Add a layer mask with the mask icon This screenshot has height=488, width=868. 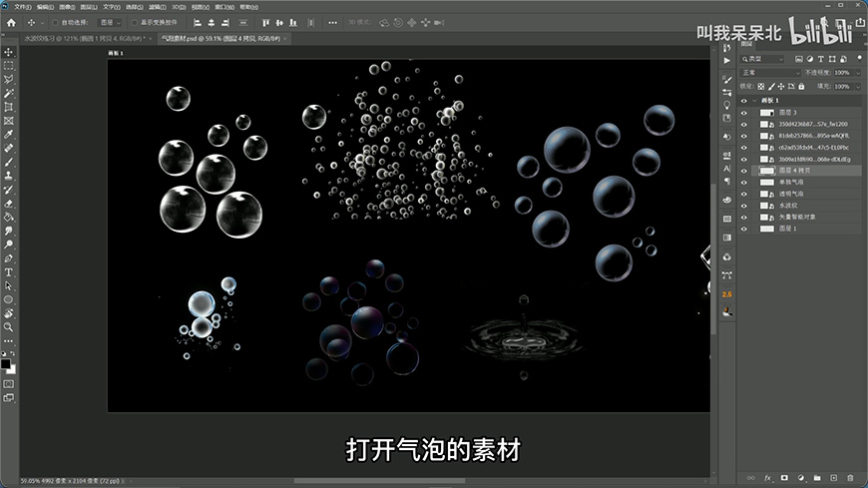click(784, 477)
